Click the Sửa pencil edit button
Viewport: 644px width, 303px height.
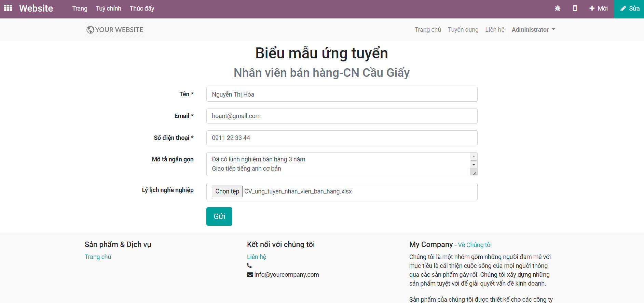[x=629, y=9]
